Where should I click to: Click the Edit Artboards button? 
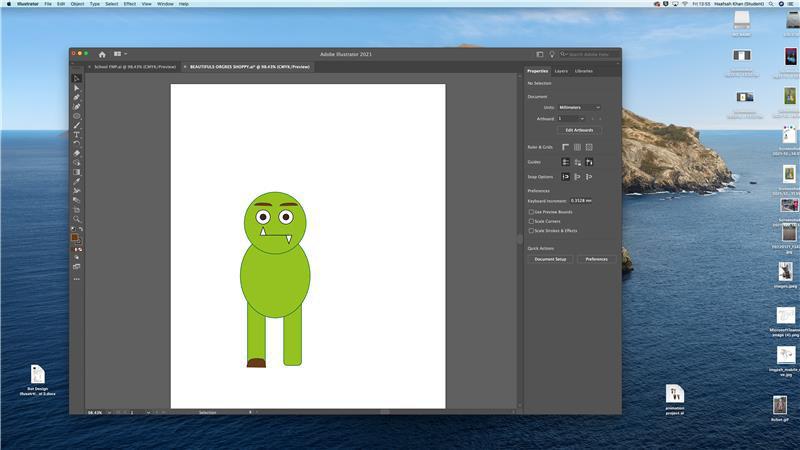click(579, 130)
